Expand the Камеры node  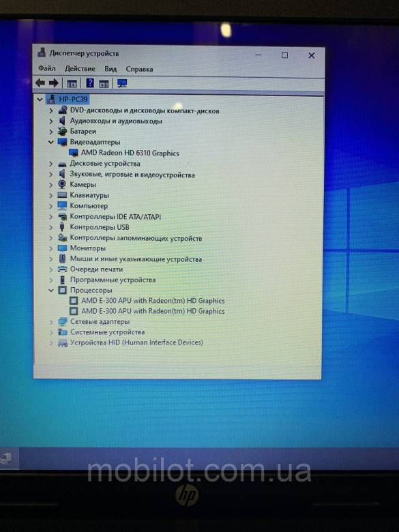point(51,185)
